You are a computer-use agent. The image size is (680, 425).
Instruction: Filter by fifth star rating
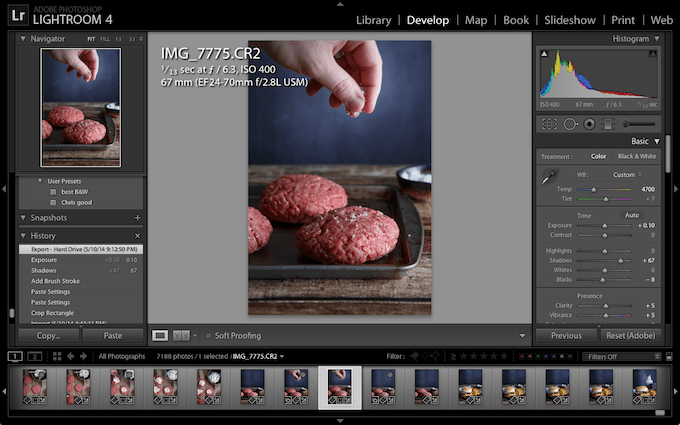503,356
